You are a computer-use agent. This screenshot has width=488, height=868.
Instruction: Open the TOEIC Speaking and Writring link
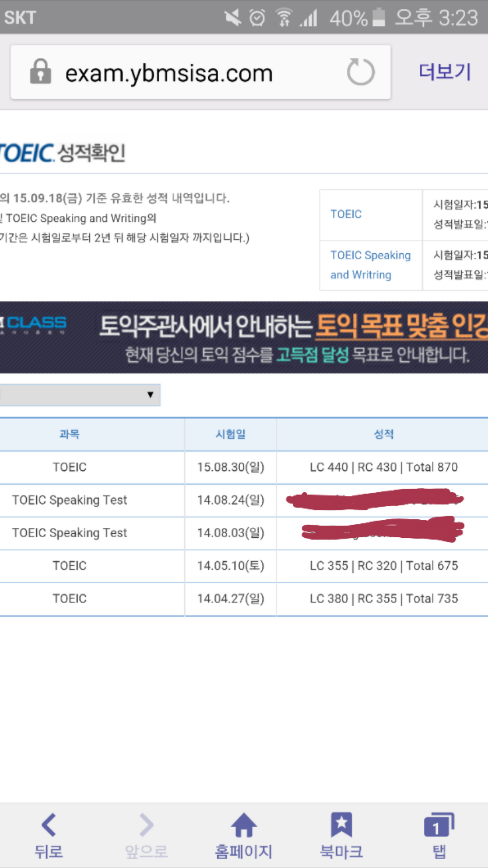tap(370, 265)
